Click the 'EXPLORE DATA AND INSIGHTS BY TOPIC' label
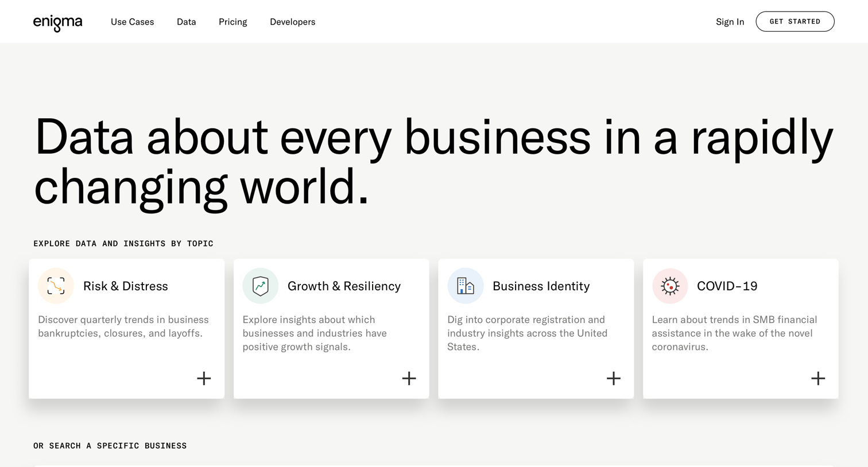This screenshot has width=868, height=467. (123, 244)
